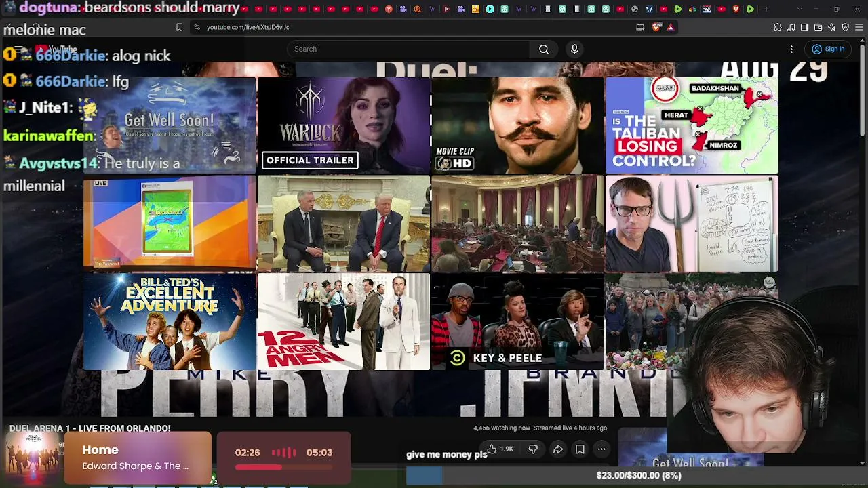
Task: Open the mustached man Movie Clip HD thumbnail
Action: click(517, 125)
